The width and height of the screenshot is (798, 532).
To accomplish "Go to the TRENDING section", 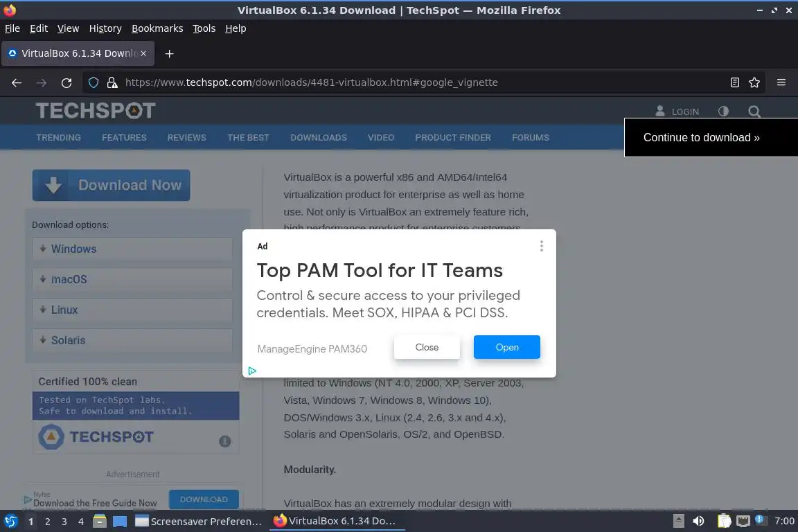I will tap(58, 137).
